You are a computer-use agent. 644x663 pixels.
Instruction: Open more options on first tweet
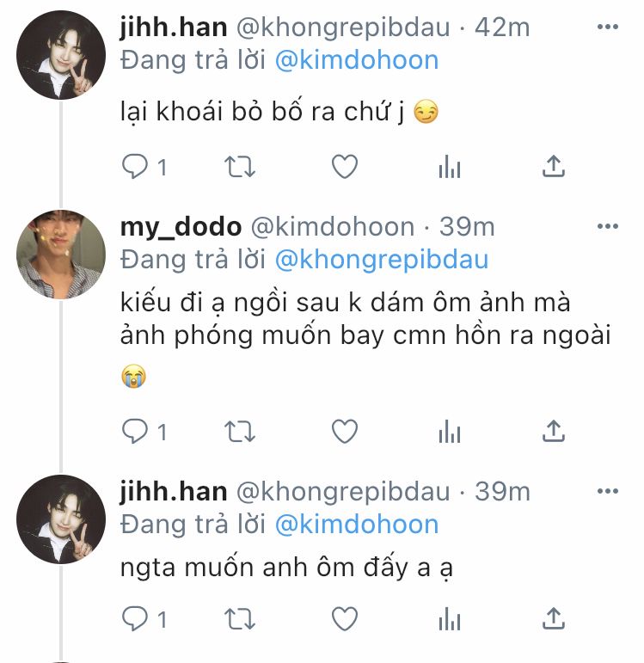pos(608,27)
